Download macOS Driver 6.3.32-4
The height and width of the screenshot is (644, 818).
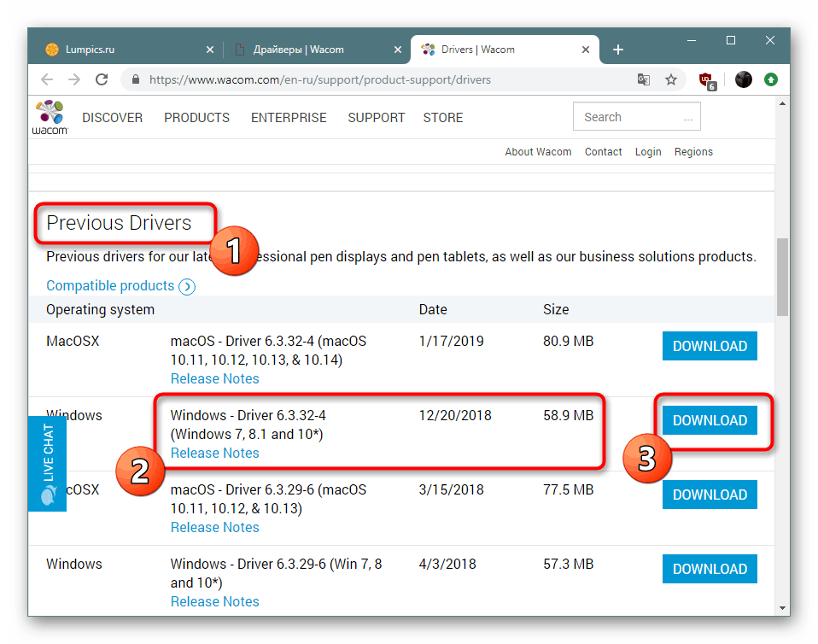click(x=710, y=346)
